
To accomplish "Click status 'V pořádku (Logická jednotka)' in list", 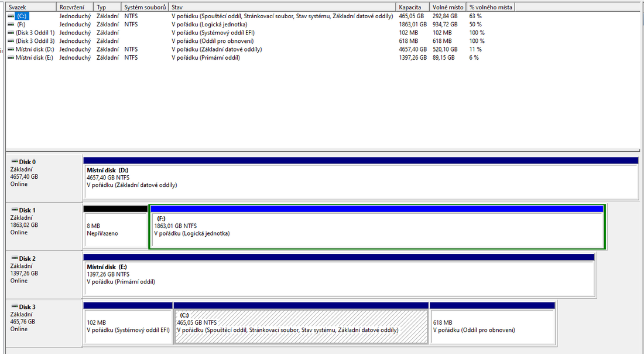I will [210, 24].
